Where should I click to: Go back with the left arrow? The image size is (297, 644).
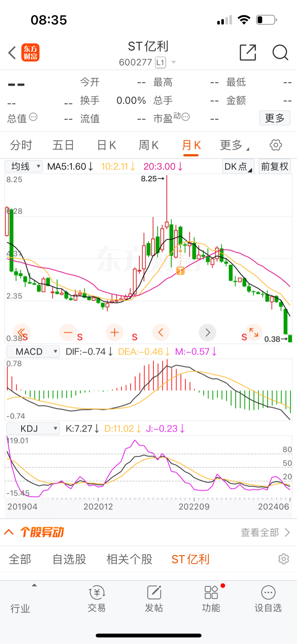12,53
